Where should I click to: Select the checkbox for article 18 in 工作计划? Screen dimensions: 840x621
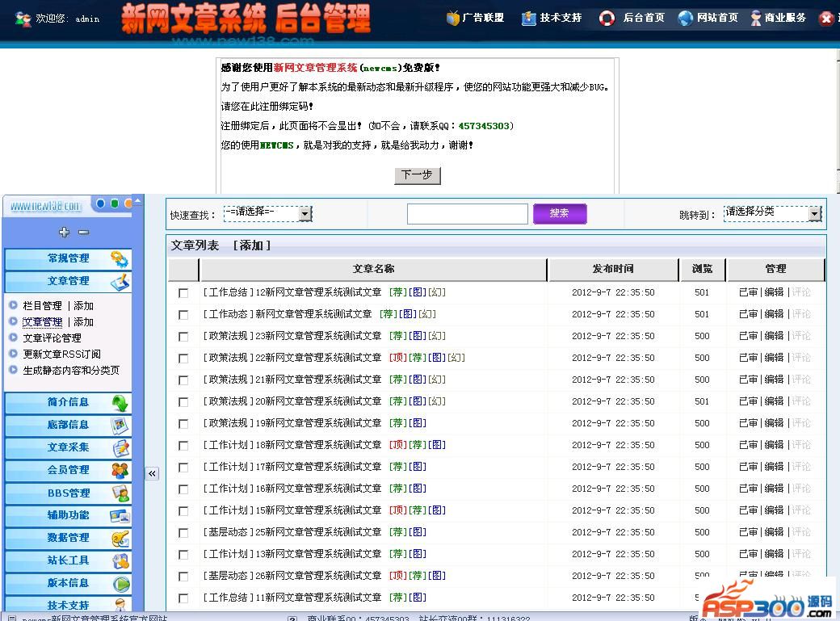coord(183,446)
